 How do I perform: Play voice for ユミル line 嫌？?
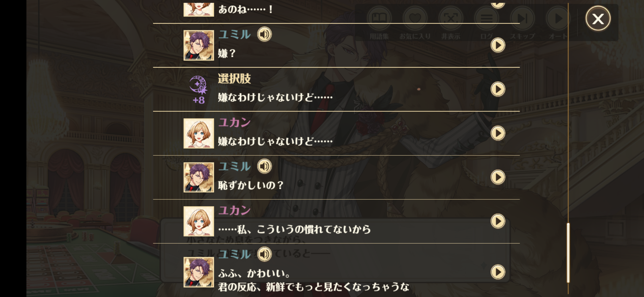[x=264, y=34]
